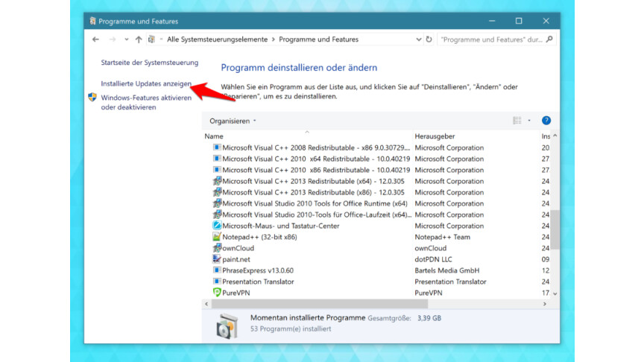Select the ownCloud program name text
This screenshot has width=644, height=362.
point(239,248)
